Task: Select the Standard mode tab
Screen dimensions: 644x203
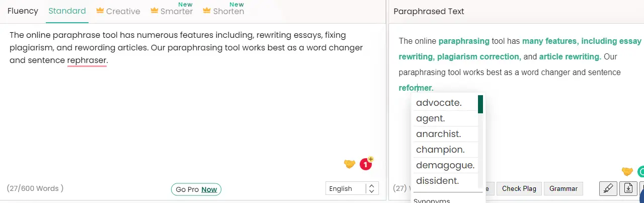Action: click(67, 11)
